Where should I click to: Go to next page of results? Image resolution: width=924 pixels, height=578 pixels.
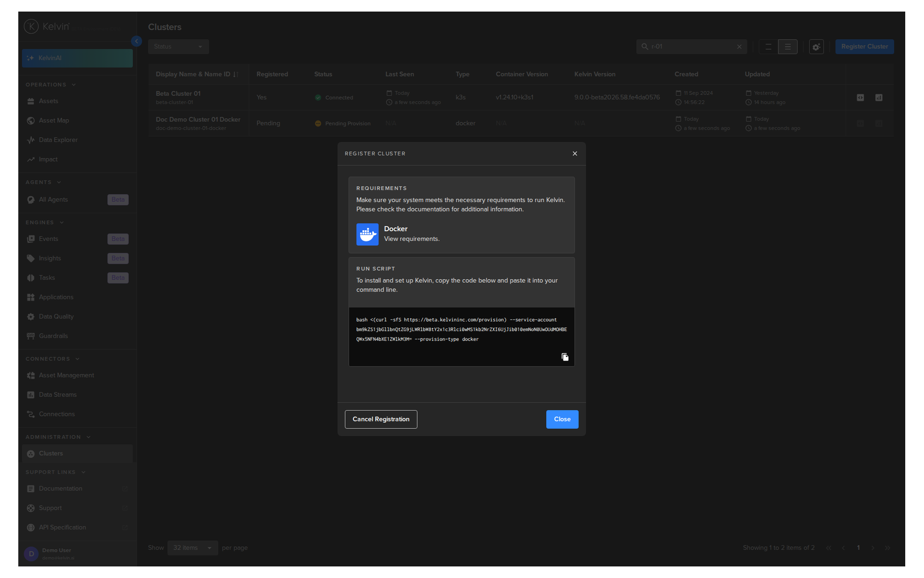point(873,548)
